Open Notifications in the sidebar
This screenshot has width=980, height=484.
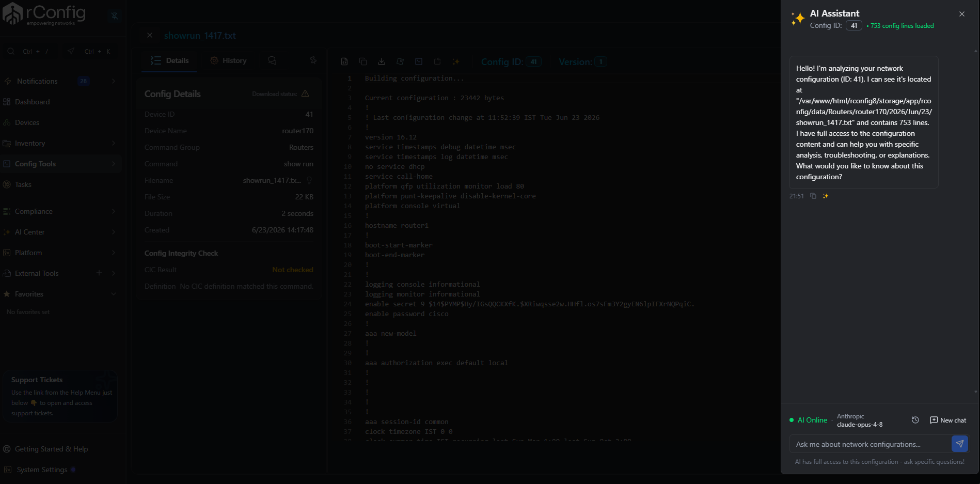[37, 81]
